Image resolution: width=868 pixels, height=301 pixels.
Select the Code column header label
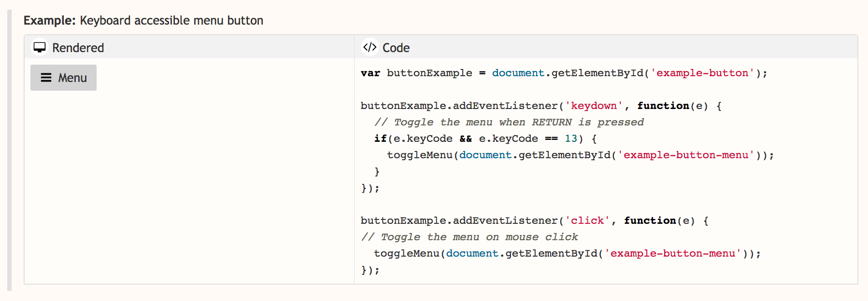tap(396, 48)
